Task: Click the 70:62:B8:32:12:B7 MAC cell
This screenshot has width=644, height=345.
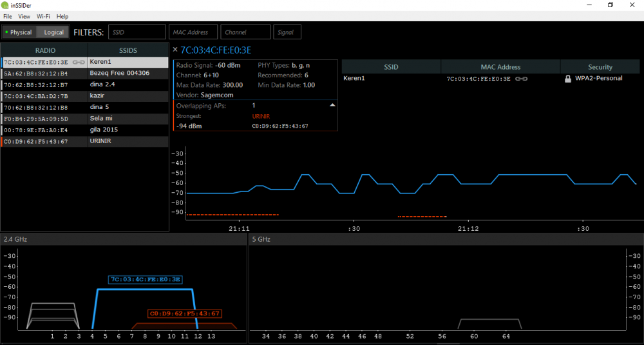Action: tap(35, 85)
